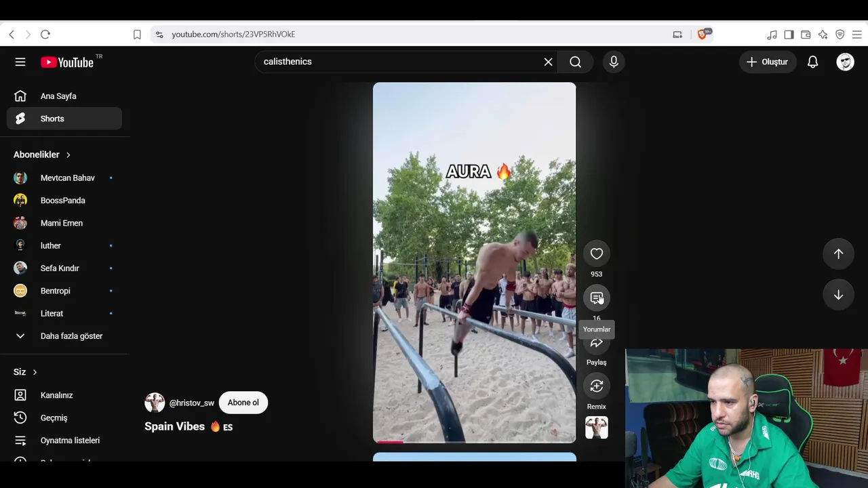Open the Sefa Kındır channel
This screenshot has width=868, height=488.
coord(64,268)
